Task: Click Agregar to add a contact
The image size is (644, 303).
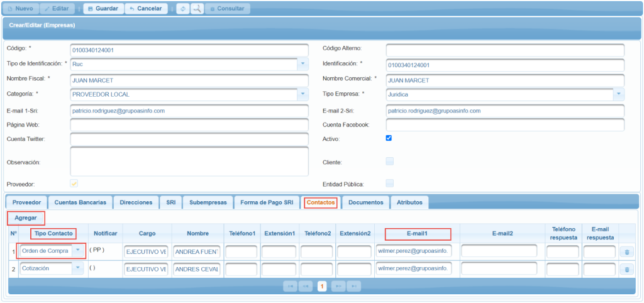Action: click(x=26, y=218)
